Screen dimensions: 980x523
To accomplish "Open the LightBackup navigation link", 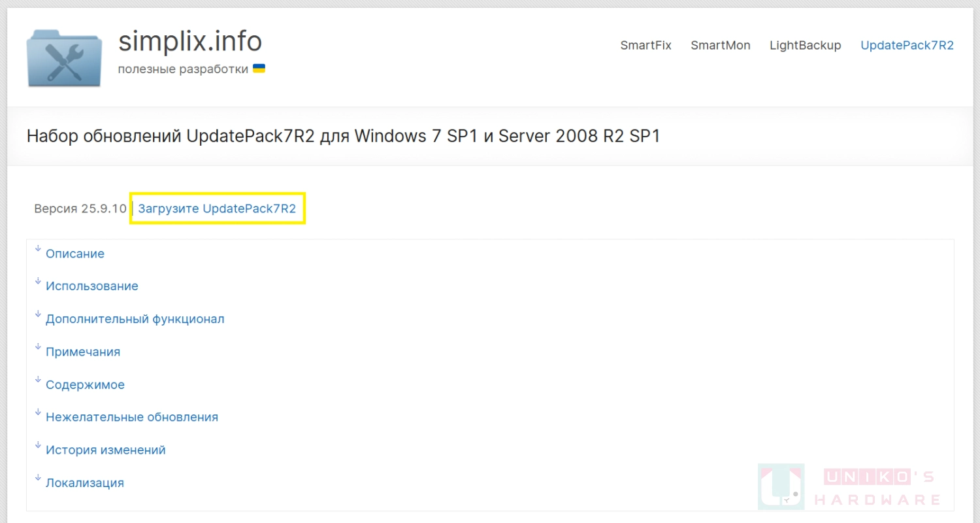I will pyautogui.click(x=805, y=45).
